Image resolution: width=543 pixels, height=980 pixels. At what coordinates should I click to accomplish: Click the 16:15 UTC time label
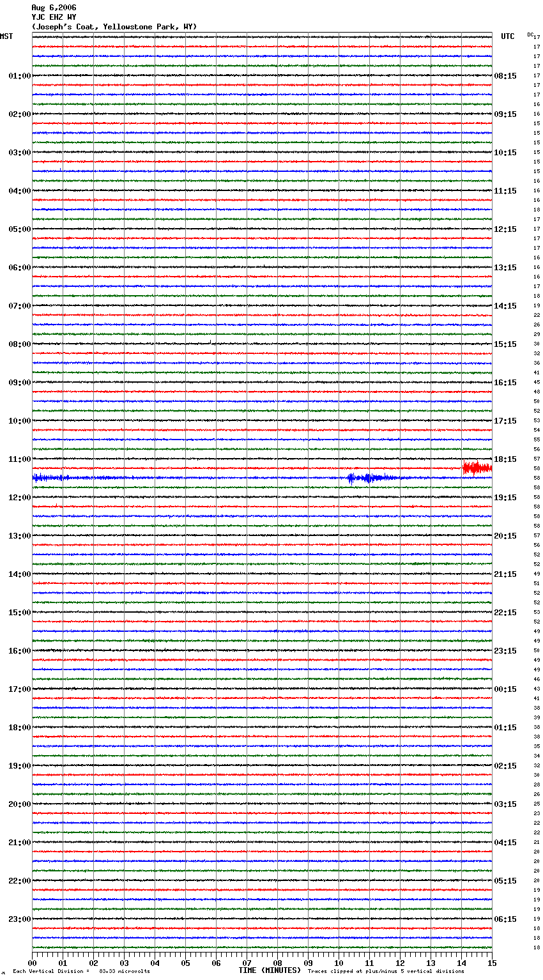pos(505,383)
